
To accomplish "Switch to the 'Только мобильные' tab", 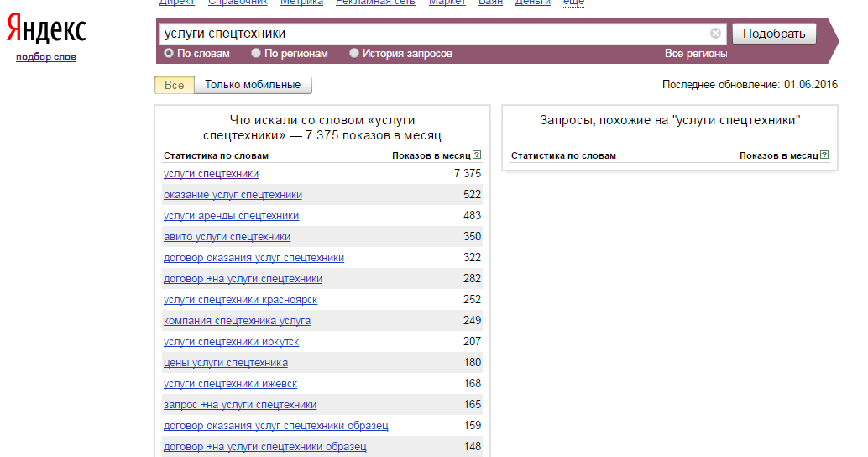I will [253, 85].
